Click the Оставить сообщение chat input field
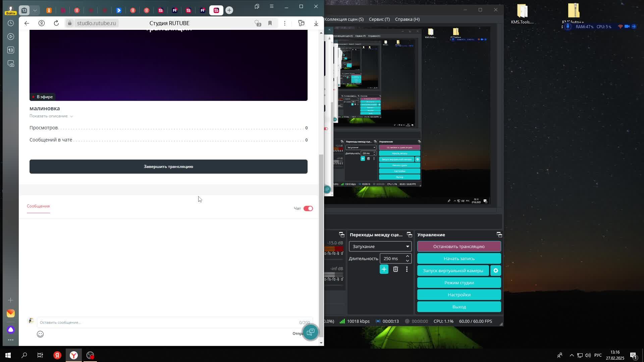Image resolution: width=644 pixels, height=362 pixels. (x=168, y=322)
